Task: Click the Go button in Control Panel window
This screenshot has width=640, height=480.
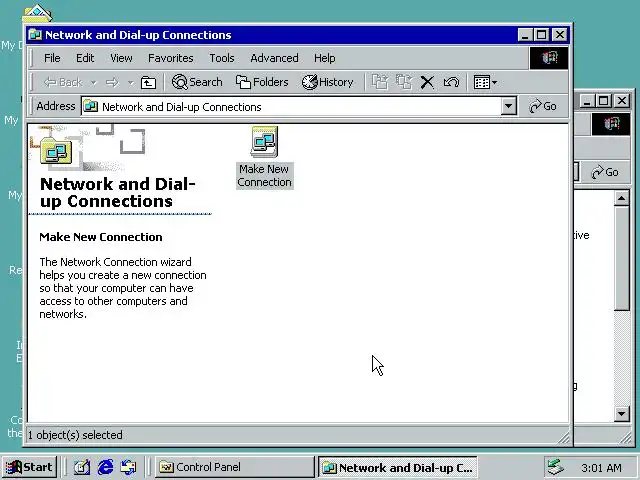Action: pos(605,172)
